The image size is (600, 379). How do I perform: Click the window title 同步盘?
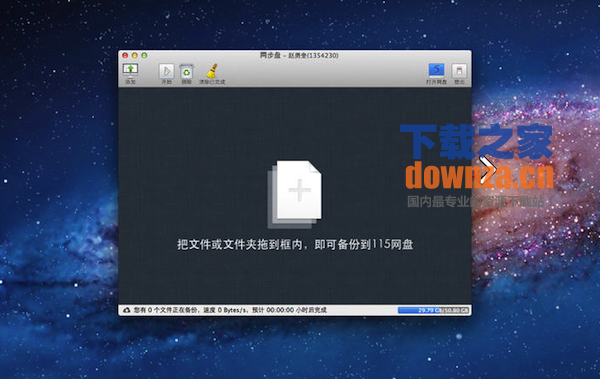270,56
